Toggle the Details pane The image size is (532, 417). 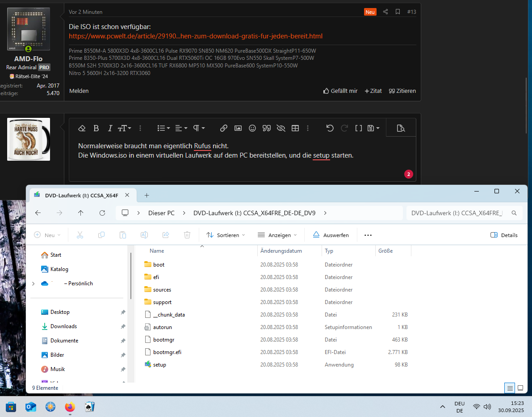(504, 235)
